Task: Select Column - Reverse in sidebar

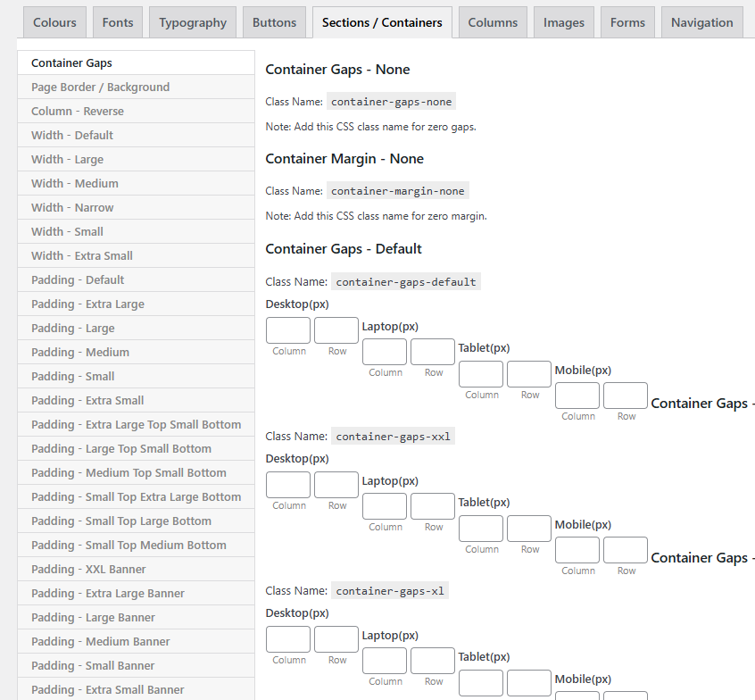Action: (x=78, y=111)
